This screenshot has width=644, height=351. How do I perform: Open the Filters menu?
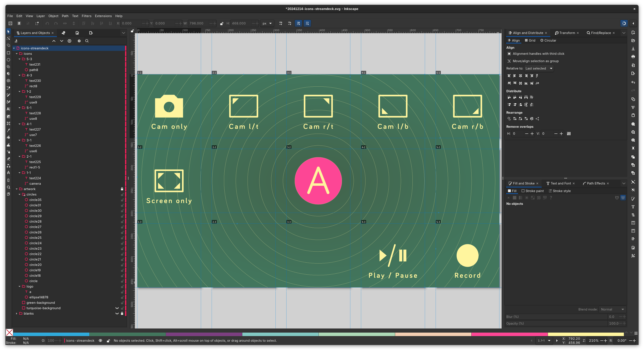click(87, 16)
